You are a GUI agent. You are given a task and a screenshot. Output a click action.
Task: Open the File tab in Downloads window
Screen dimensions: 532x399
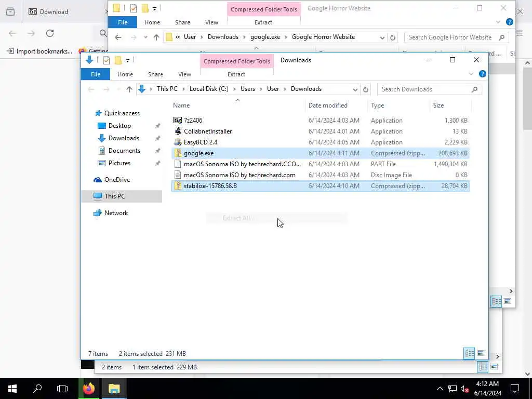coord(96,74)
